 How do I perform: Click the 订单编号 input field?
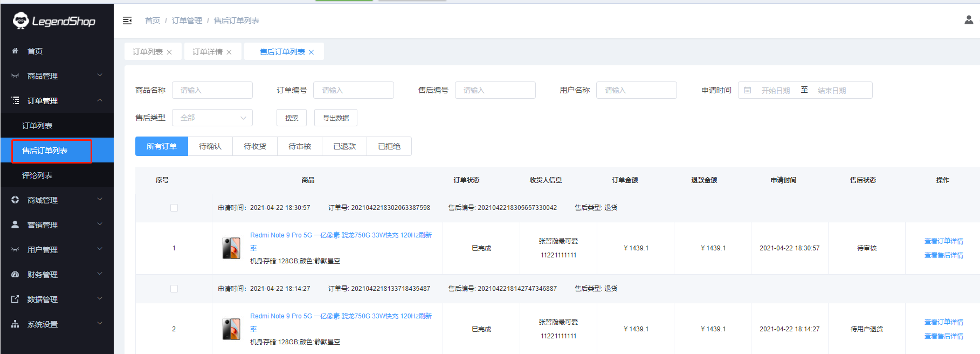pyautogui.click(x=353, y=90)
